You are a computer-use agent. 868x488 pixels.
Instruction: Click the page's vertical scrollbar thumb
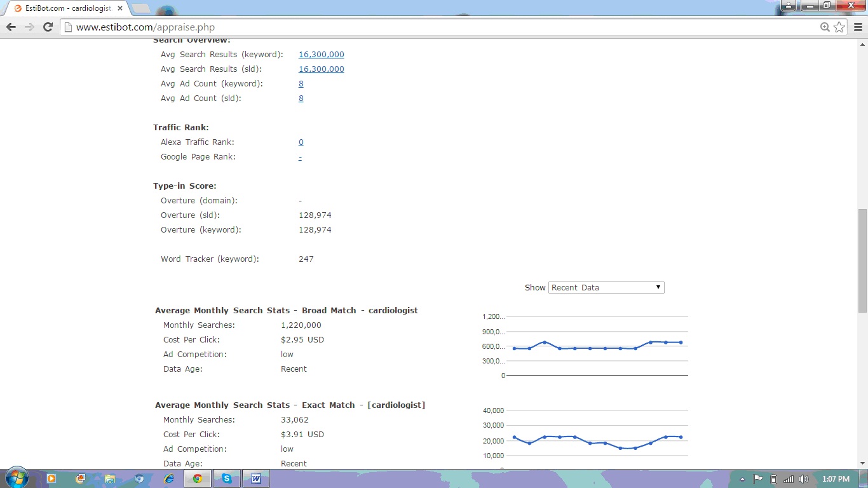862,261
